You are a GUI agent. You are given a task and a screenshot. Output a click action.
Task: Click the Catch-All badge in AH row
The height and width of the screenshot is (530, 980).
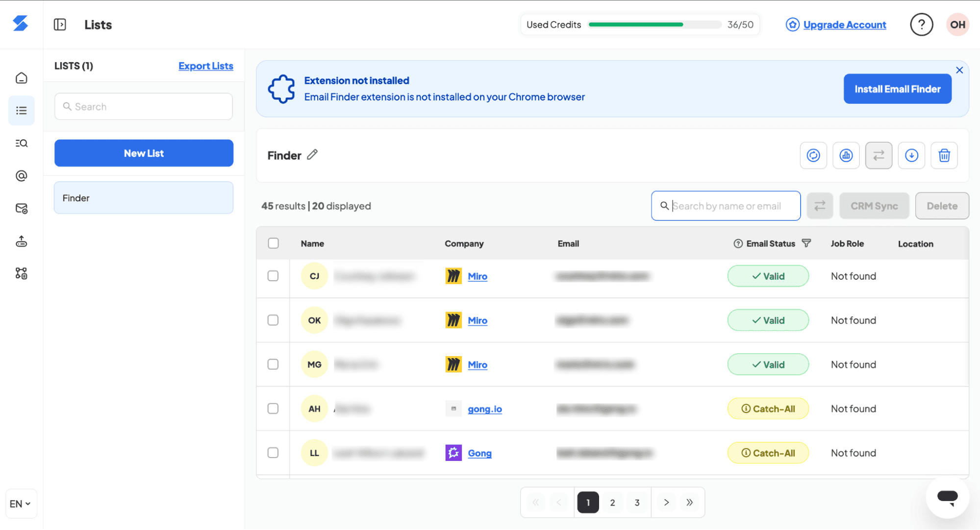coord(768,409)
